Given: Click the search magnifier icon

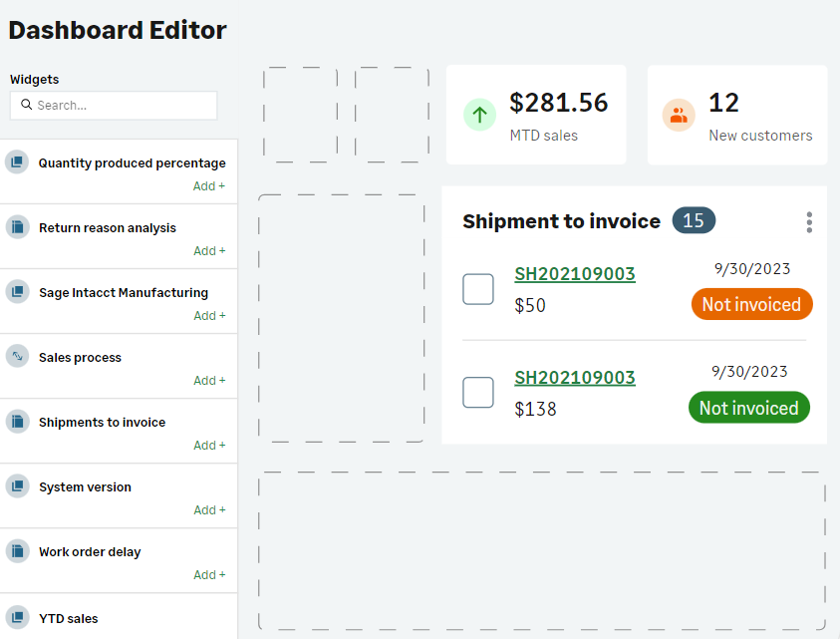Looking at the screenshot, I should point(25,105).
